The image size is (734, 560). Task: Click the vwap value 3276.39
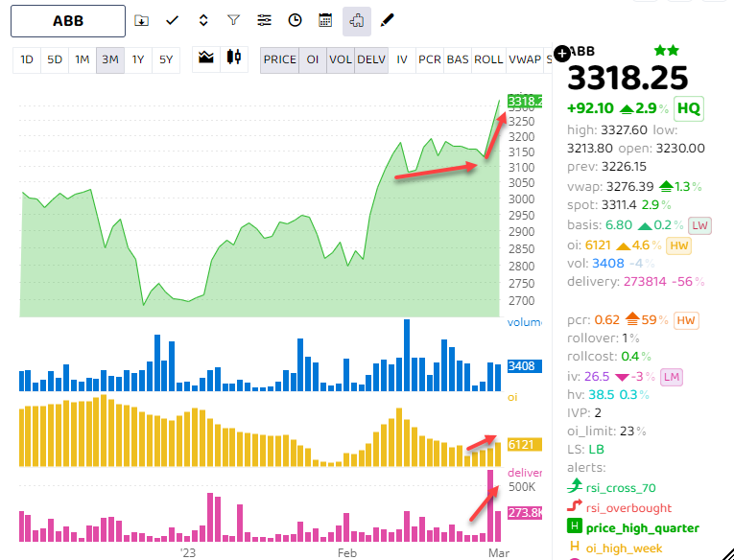[x=629, y=187]
